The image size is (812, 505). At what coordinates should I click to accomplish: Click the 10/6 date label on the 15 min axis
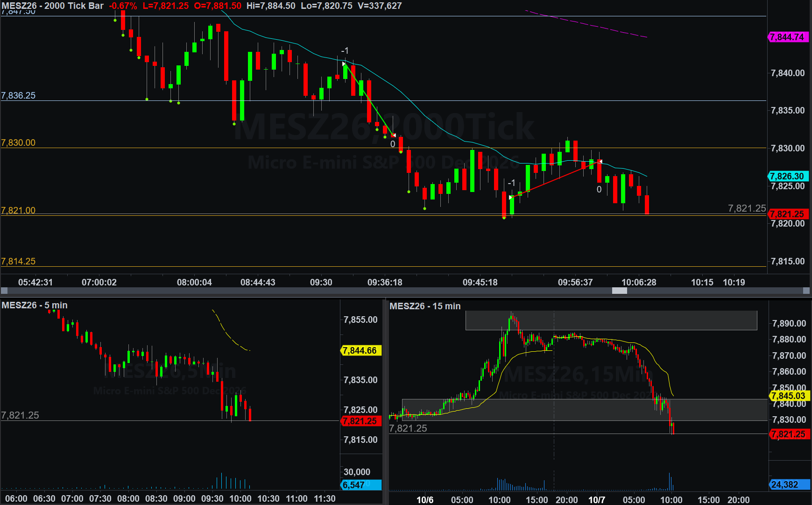[424, 499]
